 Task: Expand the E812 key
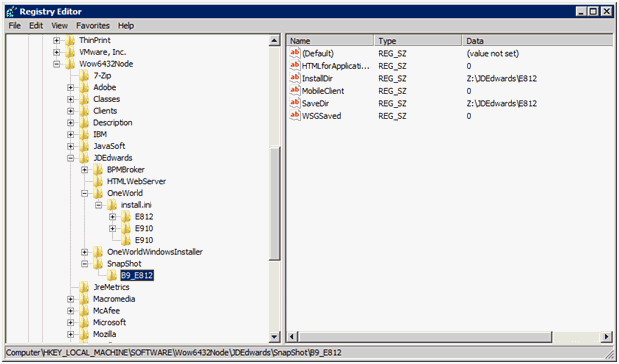pyautogui.click(x=113, y=217)
